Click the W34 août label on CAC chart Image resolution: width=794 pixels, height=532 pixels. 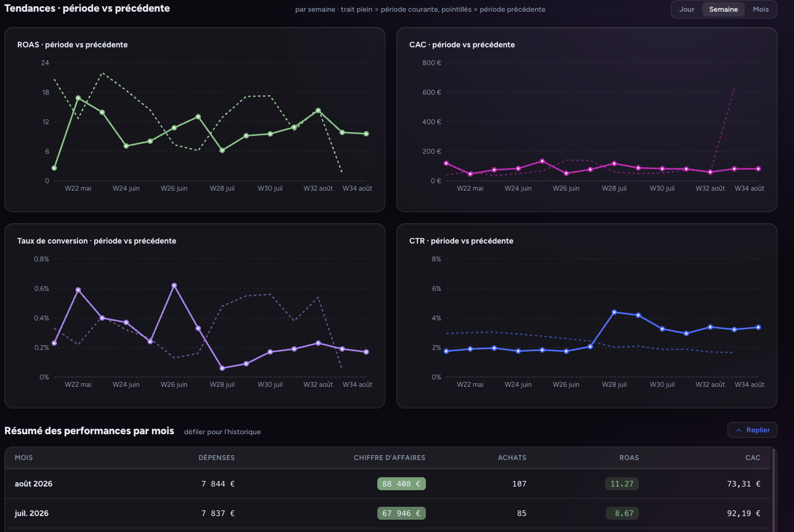pyautogui.click(x=750, y=188)
